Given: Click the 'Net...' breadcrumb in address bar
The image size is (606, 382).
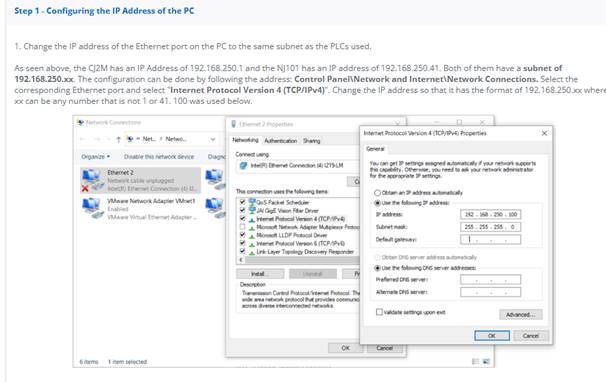Looking at the screenshot, I should pos(150,139).
